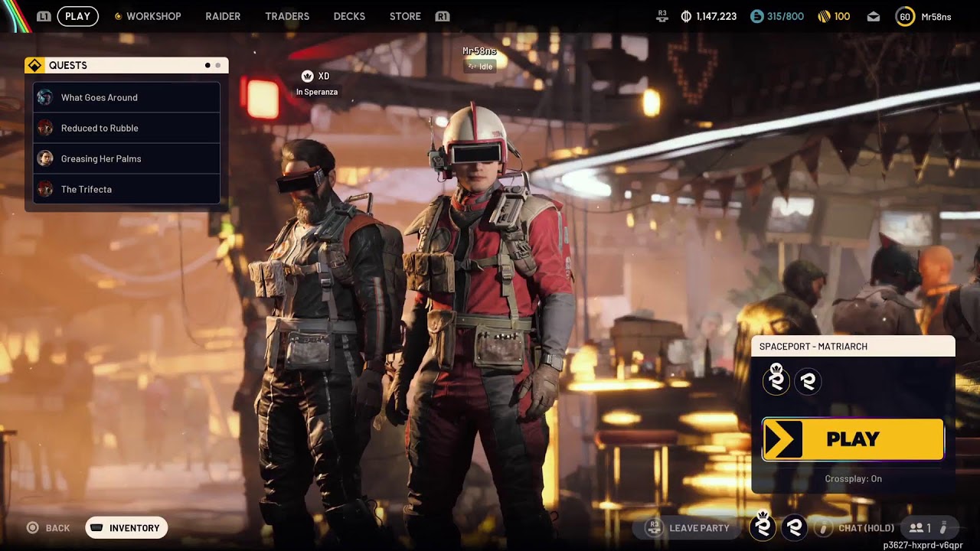Start the match with yellow PLAY button
The width and height of the screenshot is (980, 551).
(x=853, y=439)
